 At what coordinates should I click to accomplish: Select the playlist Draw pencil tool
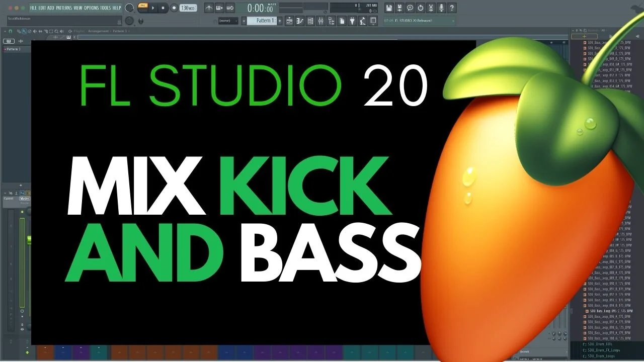pyautogui.click(x=19, y=31)
